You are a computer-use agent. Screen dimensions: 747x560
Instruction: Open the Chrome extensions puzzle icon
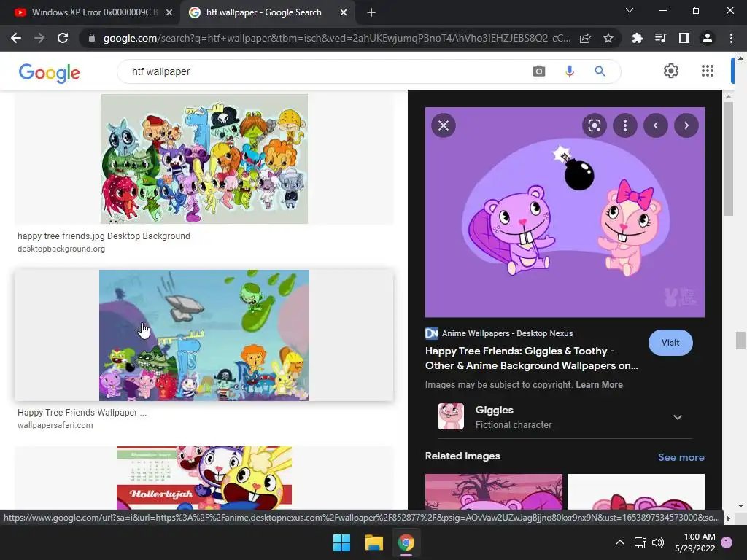[637, 38]
